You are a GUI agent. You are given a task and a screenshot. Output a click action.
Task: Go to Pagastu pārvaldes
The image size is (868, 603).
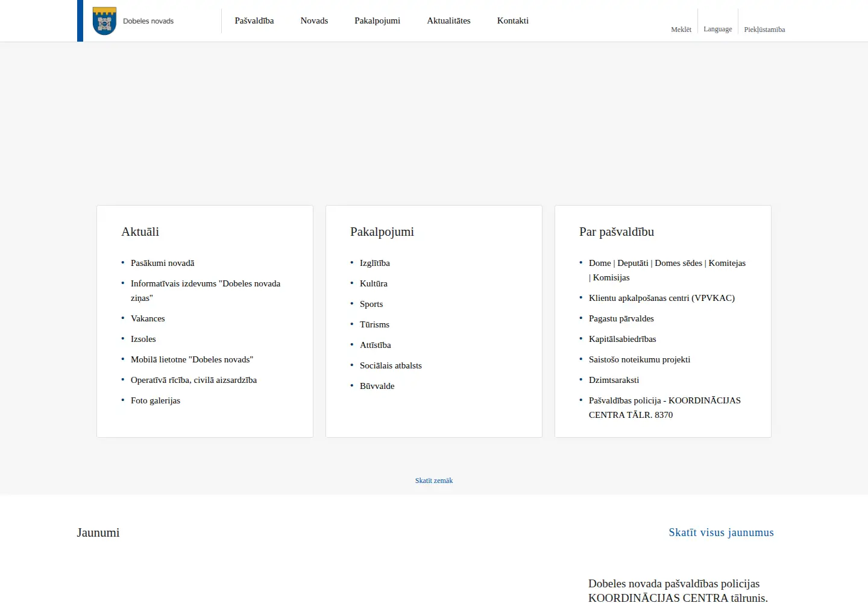(x=621, y=318)
